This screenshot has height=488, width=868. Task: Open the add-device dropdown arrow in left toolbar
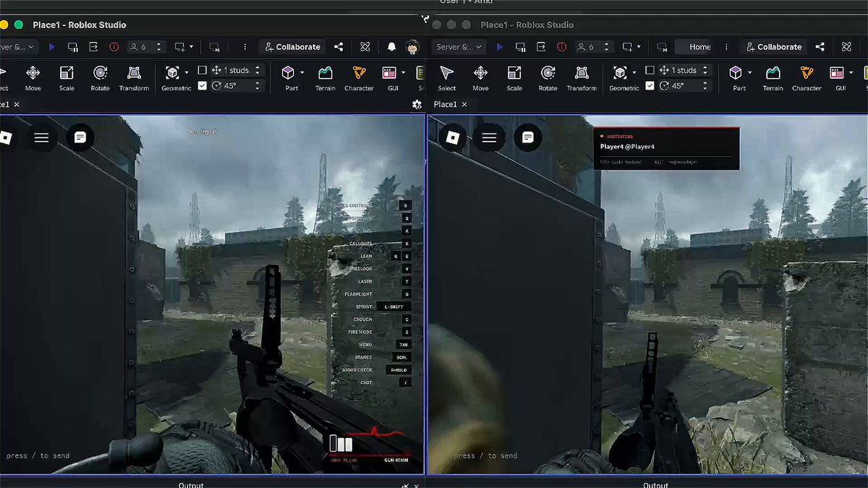coord(192,47)
